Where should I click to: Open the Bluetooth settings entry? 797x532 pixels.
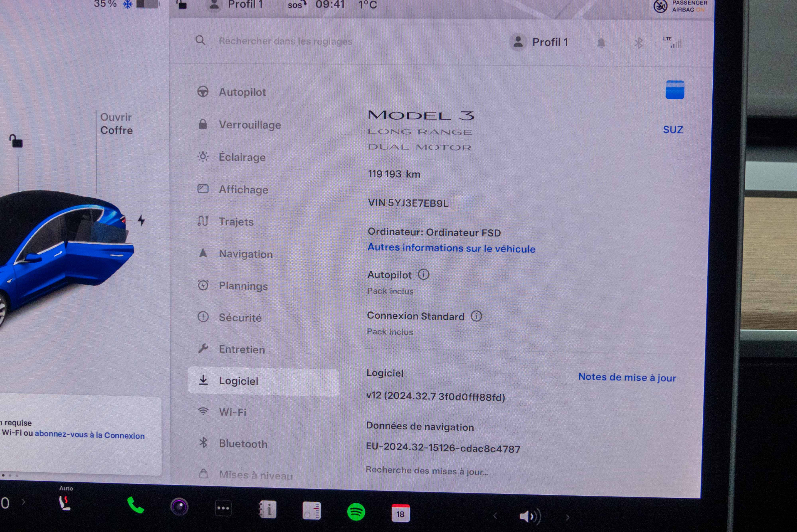click(233, 444)
